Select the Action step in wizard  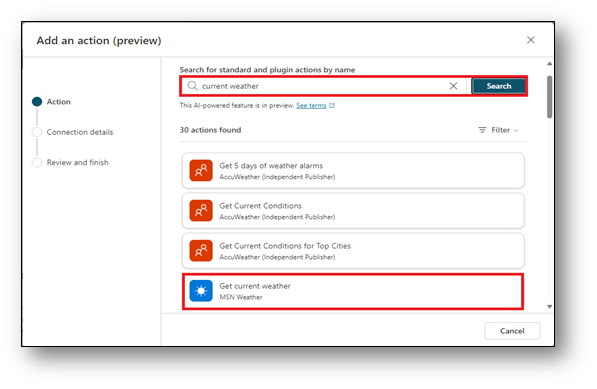(52, 102)
